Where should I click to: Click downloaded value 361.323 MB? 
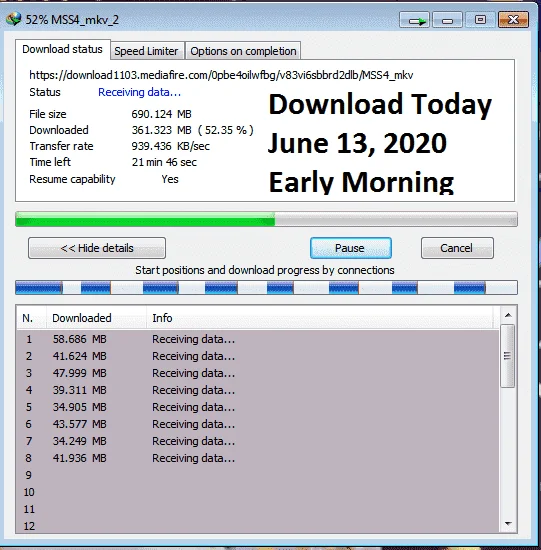[161, 130]
